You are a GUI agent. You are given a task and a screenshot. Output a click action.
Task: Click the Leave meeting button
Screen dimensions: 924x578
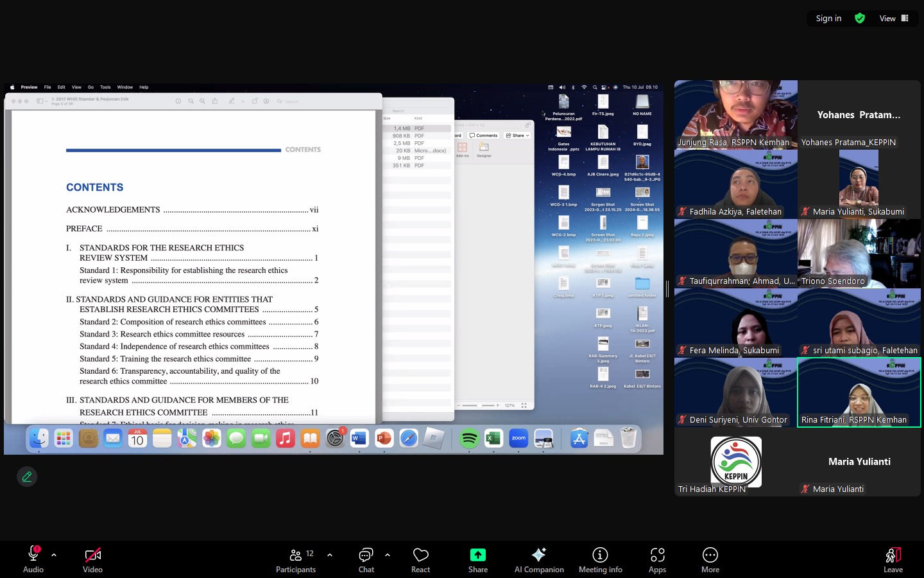tap(893, 559)
